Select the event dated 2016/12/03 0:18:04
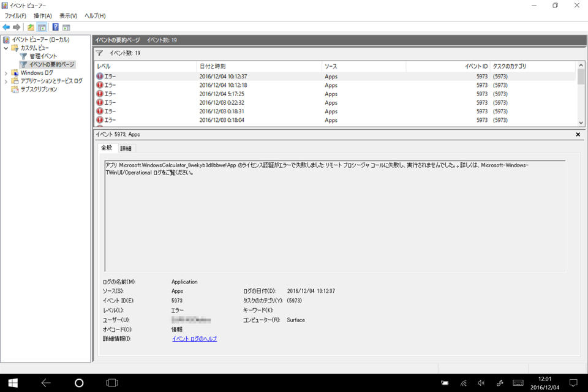 335,120
